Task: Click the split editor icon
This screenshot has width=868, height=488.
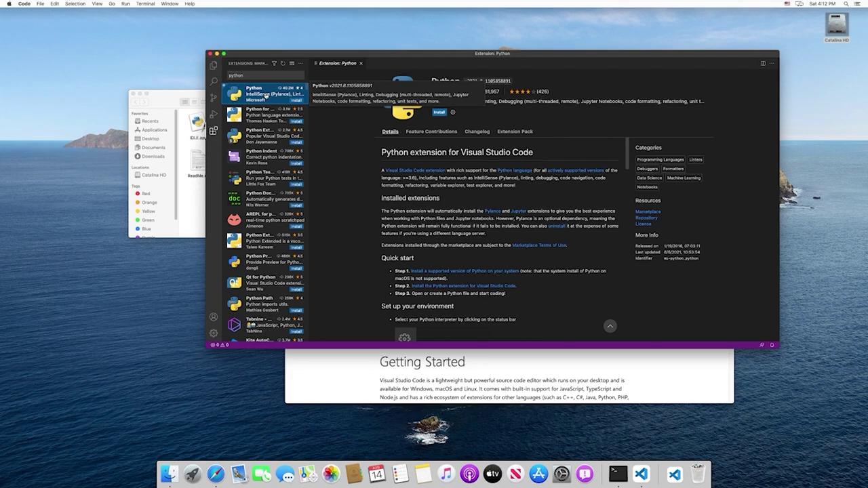Action: [763, 64]
